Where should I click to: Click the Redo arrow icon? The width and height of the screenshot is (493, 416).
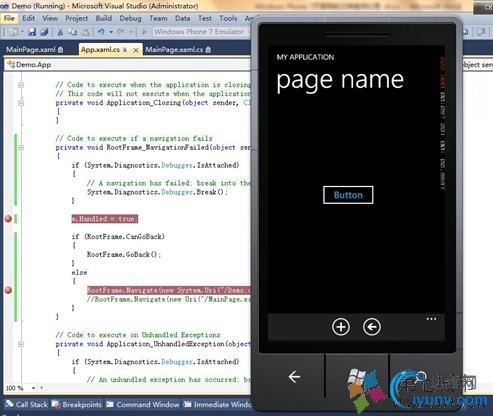point(121,32)
